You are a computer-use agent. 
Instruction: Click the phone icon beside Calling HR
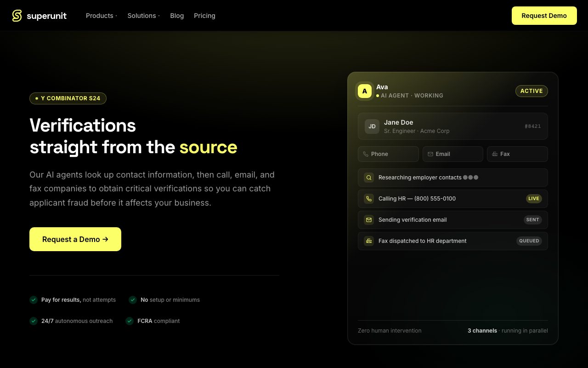369,199
